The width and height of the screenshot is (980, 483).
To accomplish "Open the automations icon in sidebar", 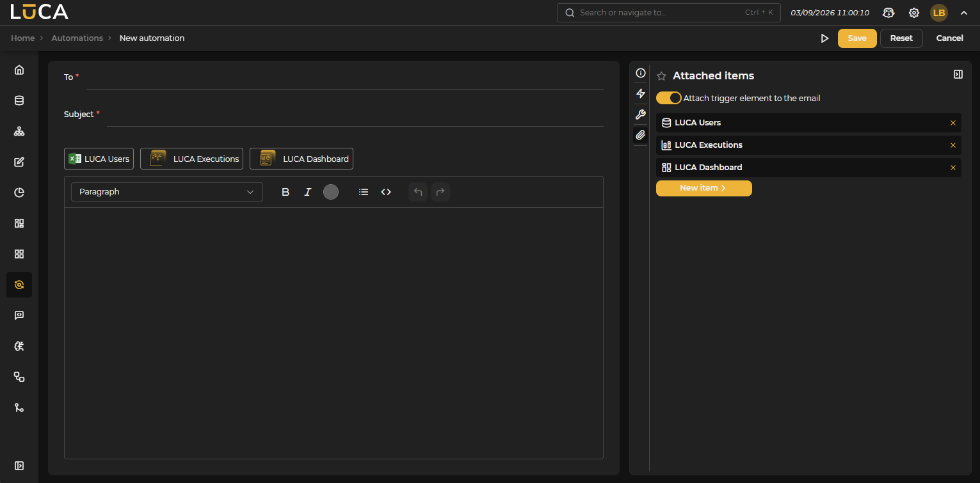I will [19, 285].
